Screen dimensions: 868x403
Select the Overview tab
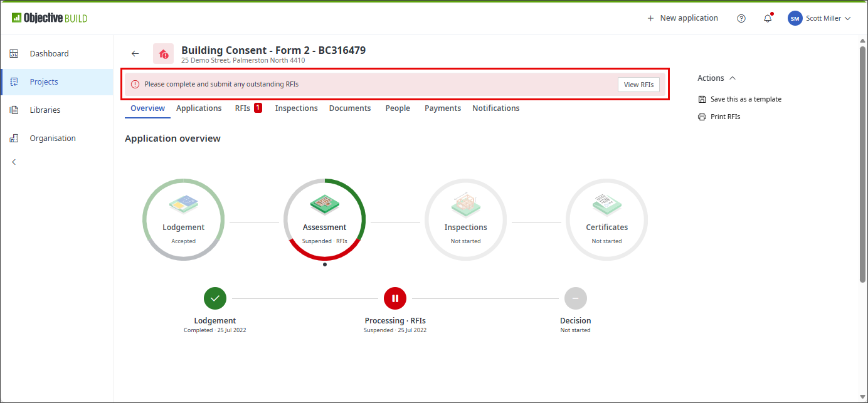coord(147,108)
